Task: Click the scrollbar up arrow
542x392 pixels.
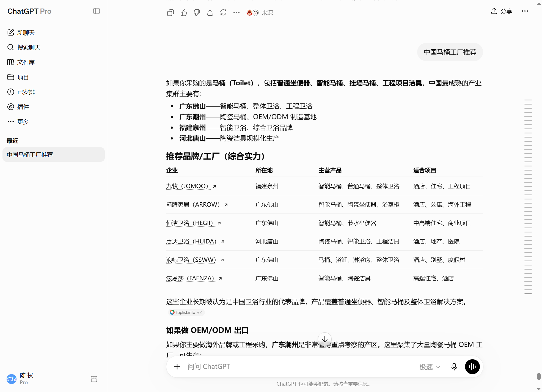Action: click(x=539, y=4)
